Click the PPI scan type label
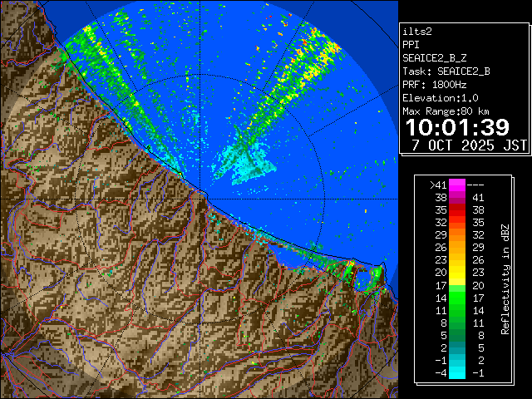Image resolution: width=532 pixels, height=399 pixels. (x=411, y=44)
